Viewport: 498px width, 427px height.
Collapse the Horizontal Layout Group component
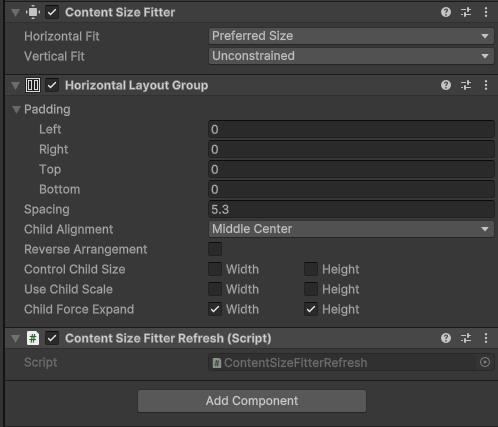[15, 86]
